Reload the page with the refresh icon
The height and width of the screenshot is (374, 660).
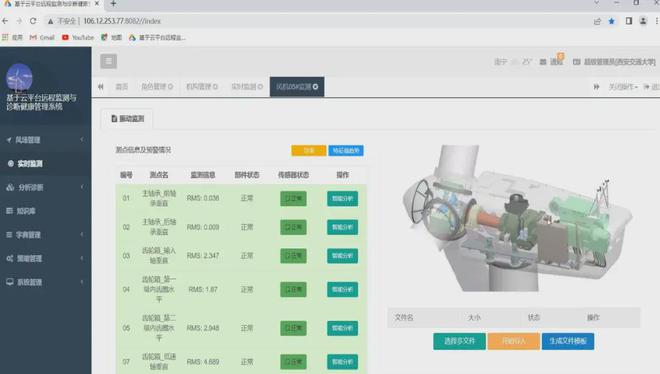pyautogui.click(x=33, y=21)
